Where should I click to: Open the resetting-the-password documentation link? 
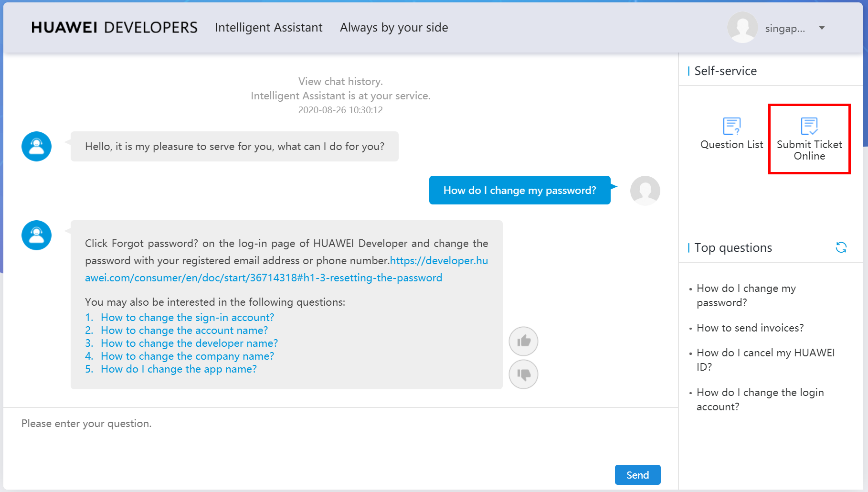pyautogui.click(x=286, y=269)
